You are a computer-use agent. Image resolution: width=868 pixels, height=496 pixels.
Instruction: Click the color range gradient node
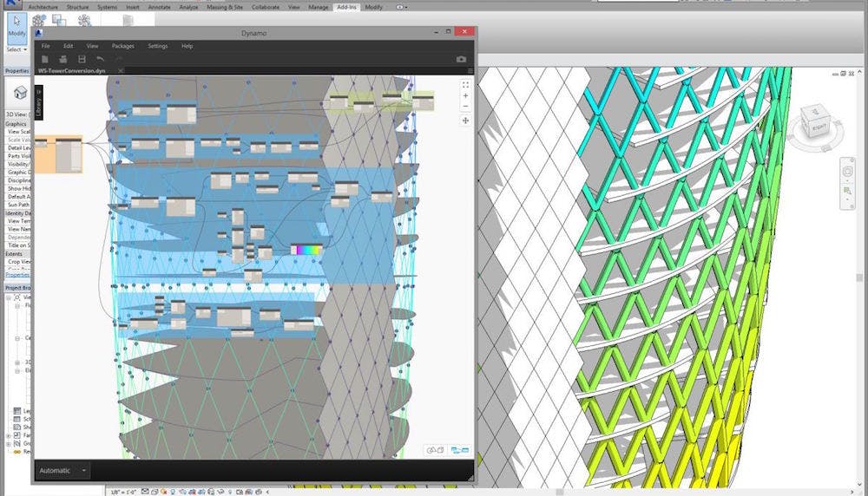pyautogui.click(x=306, y=250)
